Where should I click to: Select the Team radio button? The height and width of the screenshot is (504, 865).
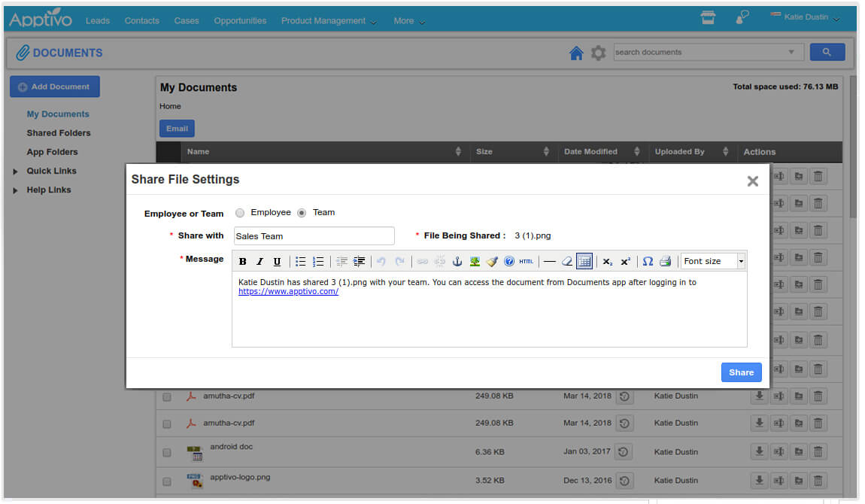click(x=302, y=213)
